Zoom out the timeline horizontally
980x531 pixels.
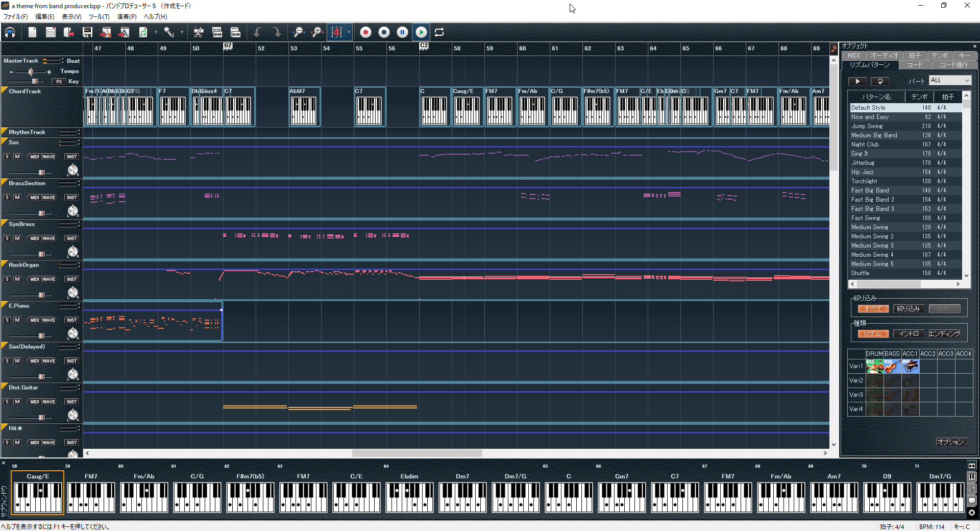(x=298, y=32)
